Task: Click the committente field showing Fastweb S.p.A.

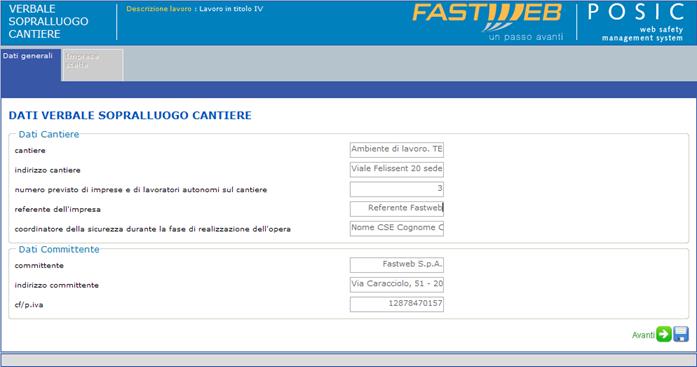Action: [x=397, y=265]
